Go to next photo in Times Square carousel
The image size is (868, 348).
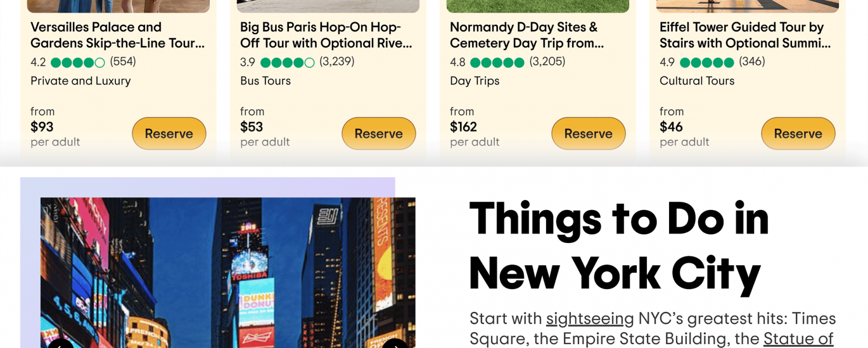395,345
